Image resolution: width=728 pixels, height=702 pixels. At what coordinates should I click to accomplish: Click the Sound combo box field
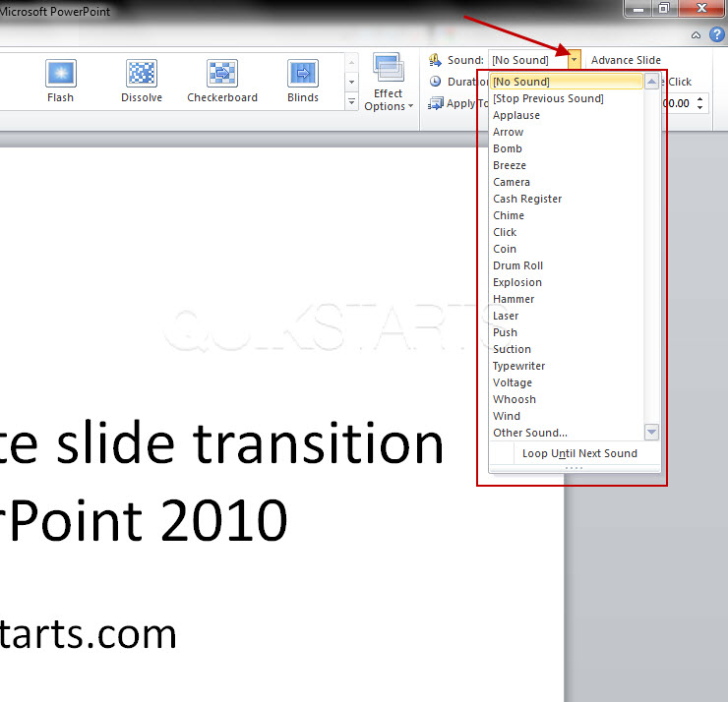528,60
